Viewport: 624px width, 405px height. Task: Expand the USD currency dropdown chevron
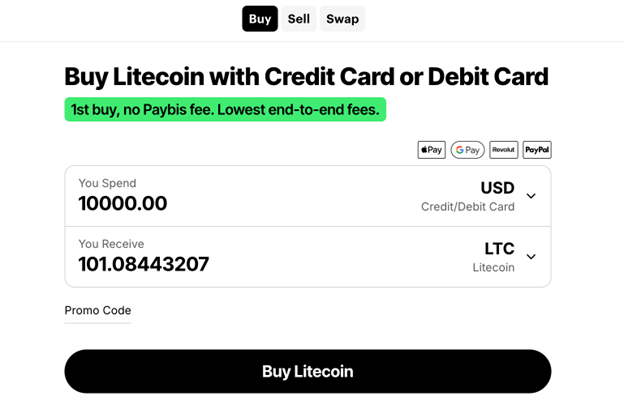point(531,196)
